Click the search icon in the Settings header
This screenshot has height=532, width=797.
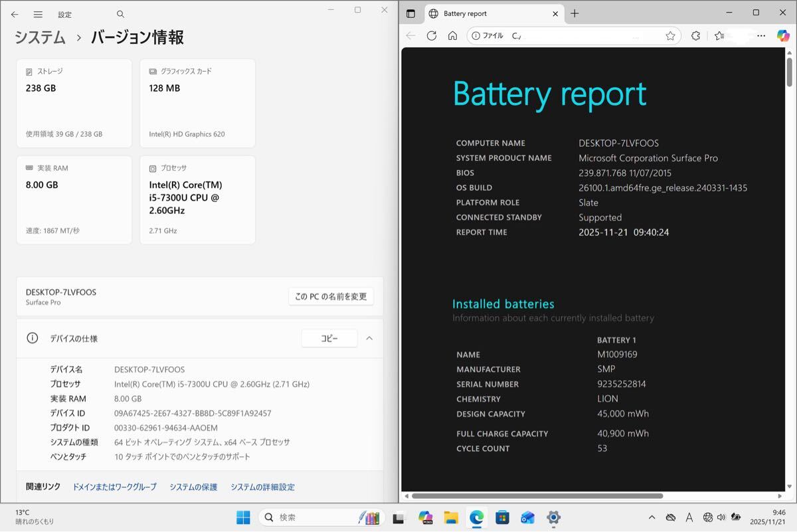coord(120,14)
